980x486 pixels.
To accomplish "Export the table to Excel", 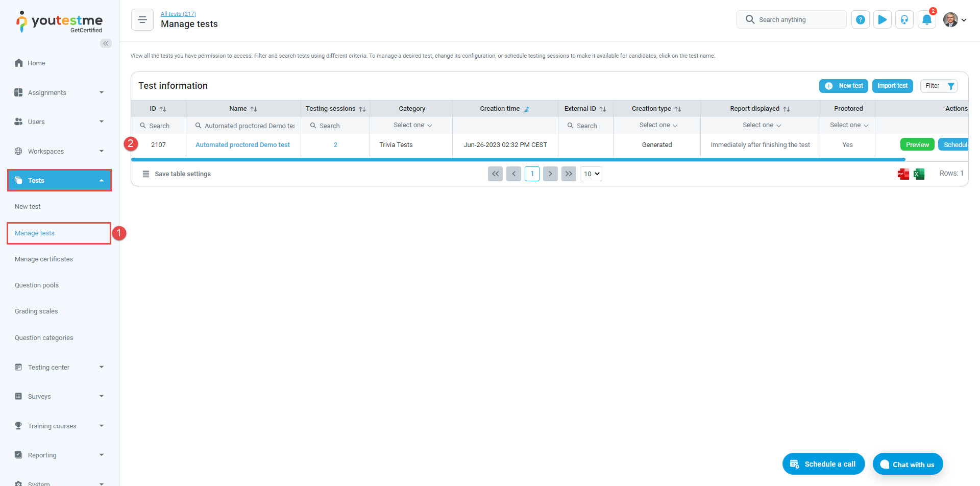I will pyautogui.click(x=919, y=174).
